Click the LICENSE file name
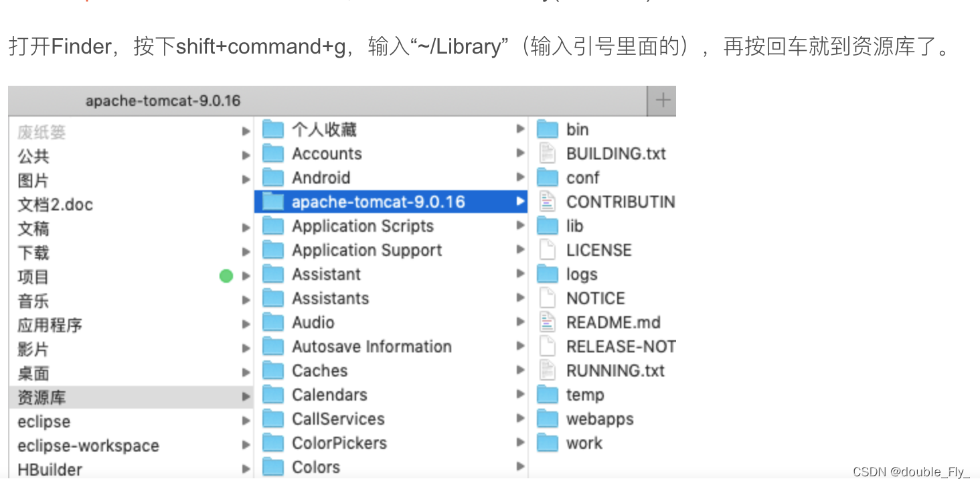 599,250
